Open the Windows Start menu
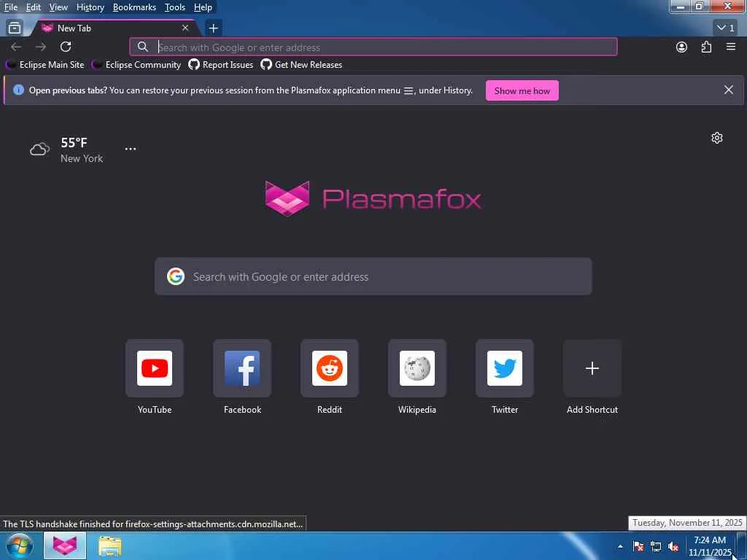747x560 pixels. tap(20, 546)
